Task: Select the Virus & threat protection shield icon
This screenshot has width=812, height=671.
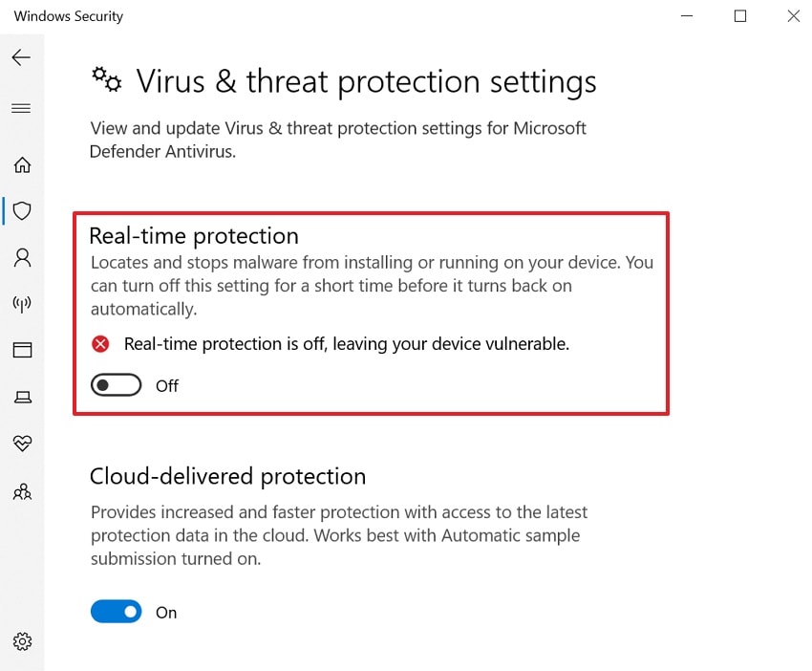Action: tap(22, 211)
